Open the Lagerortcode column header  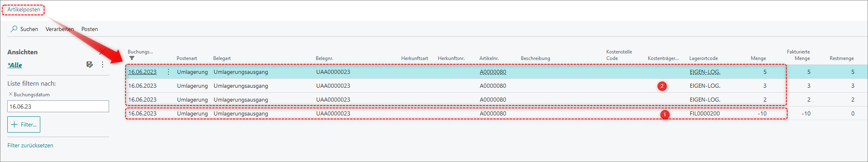point(704,58)
